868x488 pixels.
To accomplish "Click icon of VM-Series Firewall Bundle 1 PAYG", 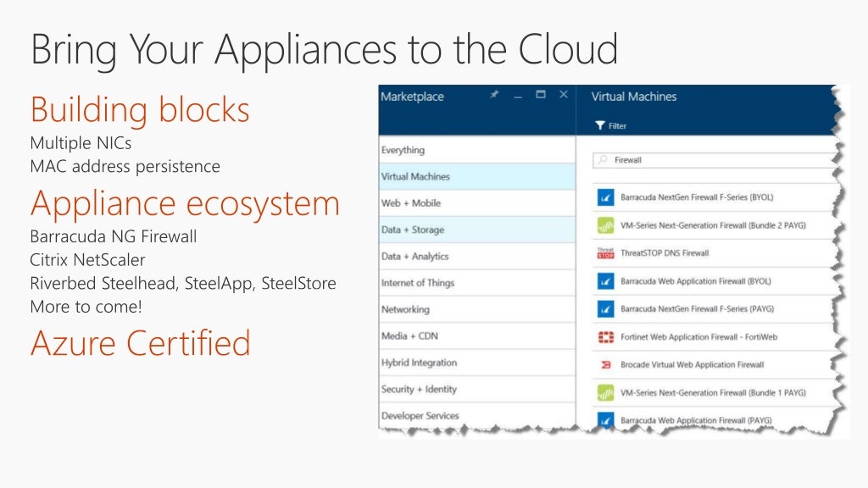I will (605, 393).
